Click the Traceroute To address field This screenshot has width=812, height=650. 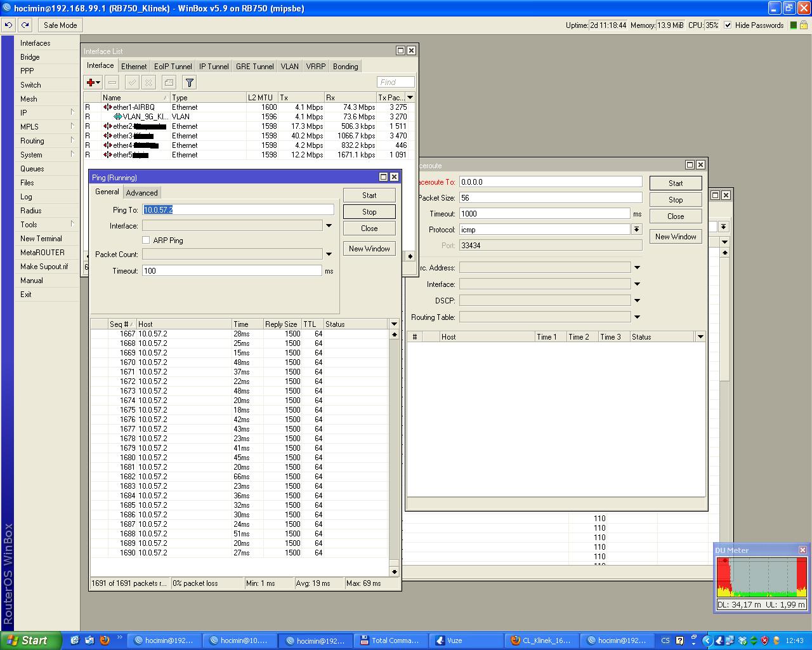[551, 182]
